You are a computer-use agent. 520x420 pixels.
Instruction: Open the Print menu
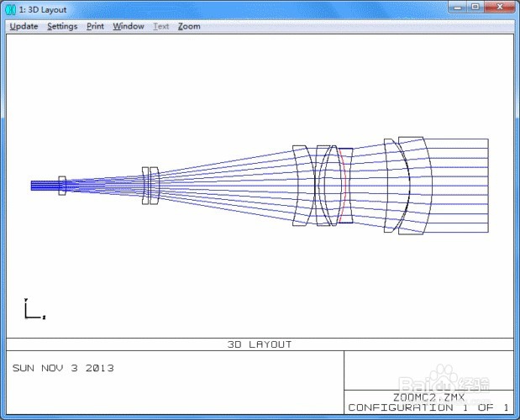click(x=95, y=26)
